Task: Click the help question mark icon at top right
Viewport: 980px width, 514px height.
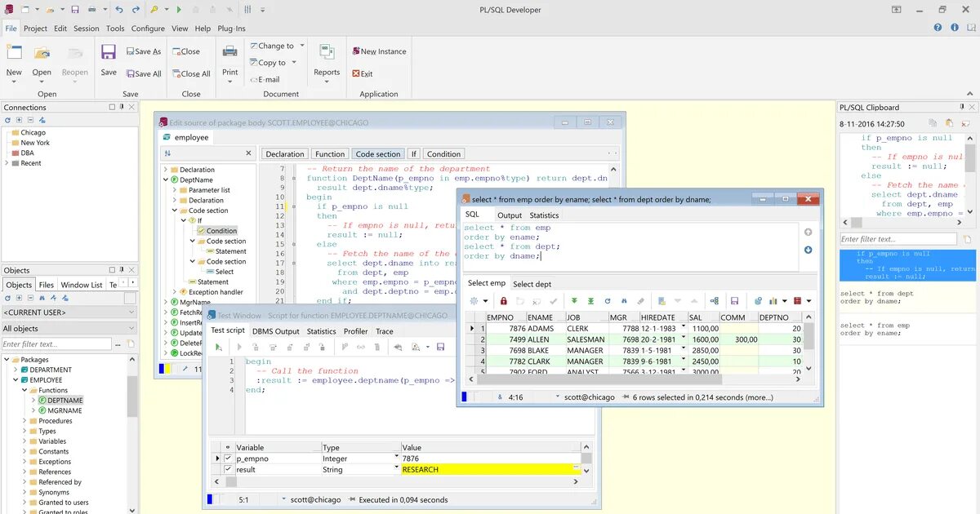Action: tap(938, 28)
